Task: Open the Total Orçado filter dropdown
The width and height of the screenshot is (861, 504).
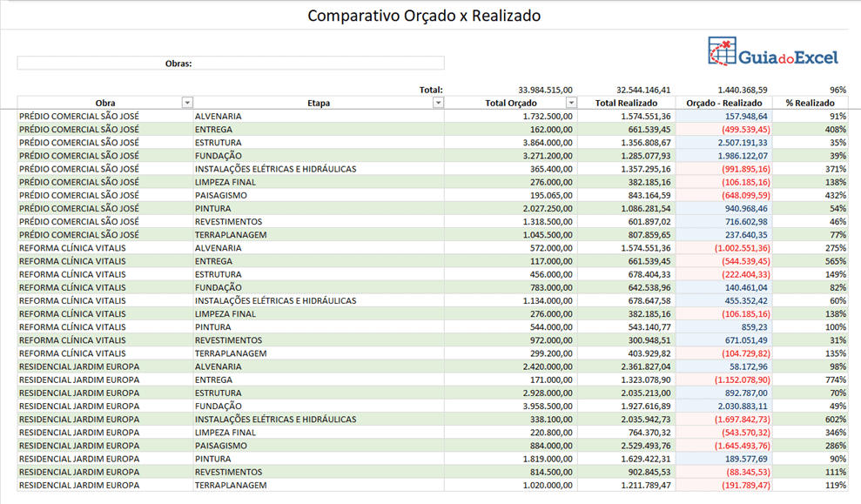Action: pos(571,103)
